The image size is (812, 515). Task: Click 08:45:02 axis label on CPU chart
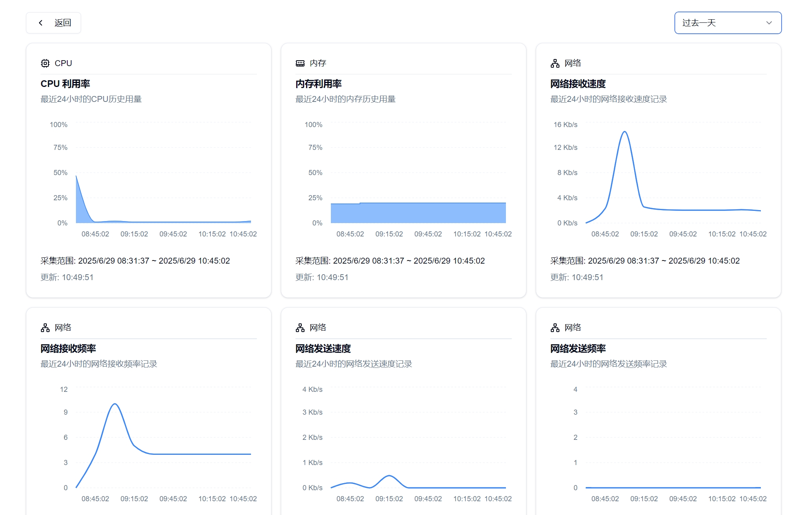point(95,234)
